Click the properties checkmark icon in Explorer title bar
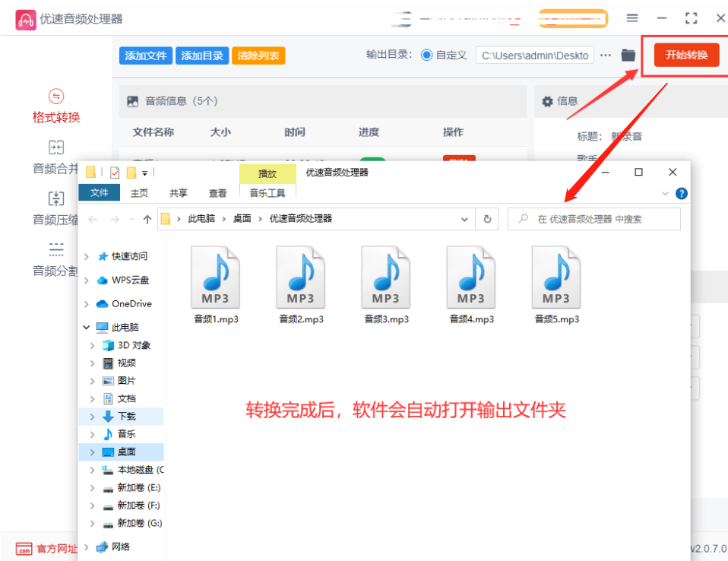The width and height of the screenshot is (728, 561). pyautogui.click(x=115, y=173)
